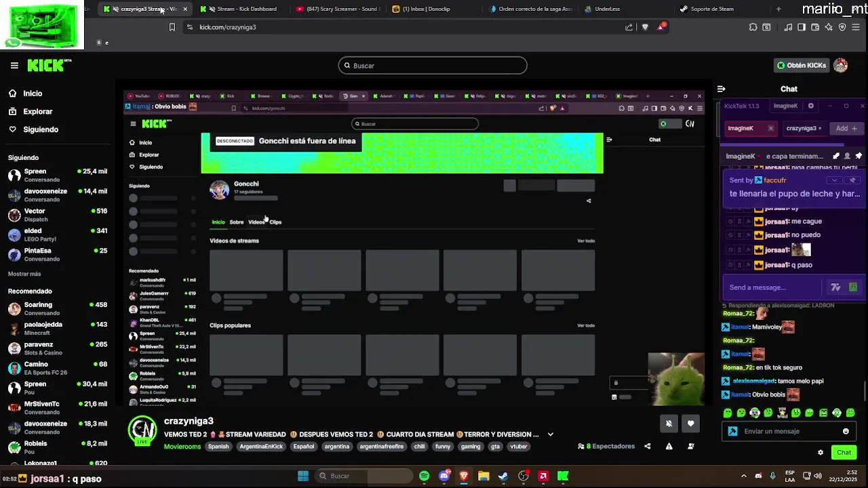
Task: Toggle the browser sidebar panel icon
Action: [802, 27]
